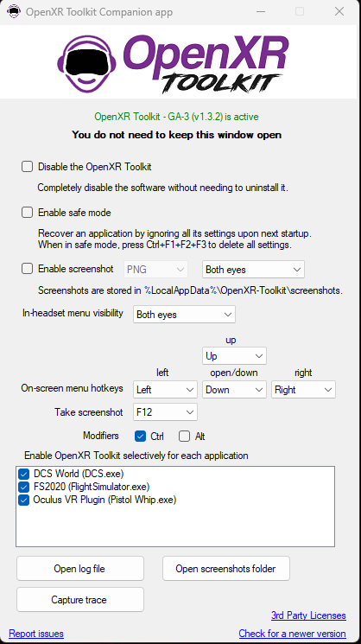Open the Right hotkey dropdown

[304, 389]
